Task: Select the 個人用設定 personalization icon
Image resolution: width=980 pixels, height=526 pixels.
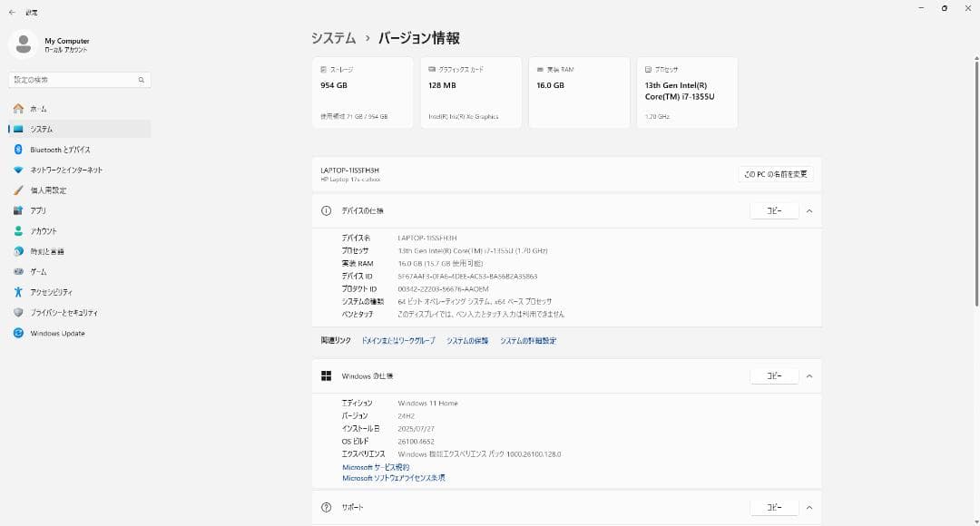Action: pyautogui.click(x=17, y=190)
